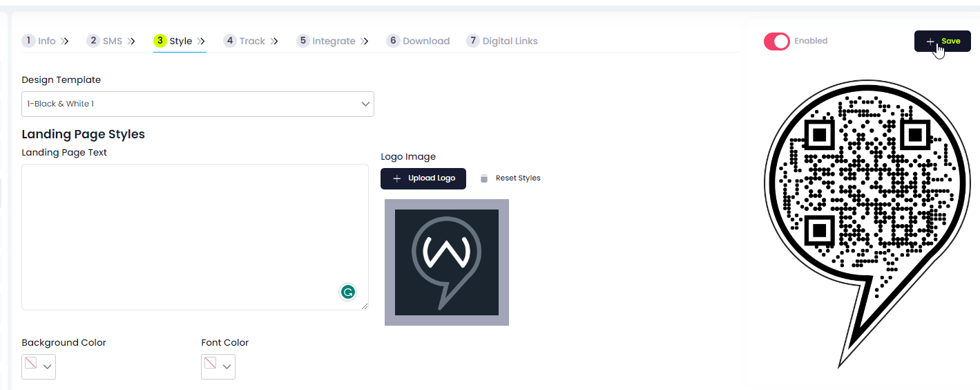Select the Style step tab
980x390 pixels.
(x=180, y=41)
